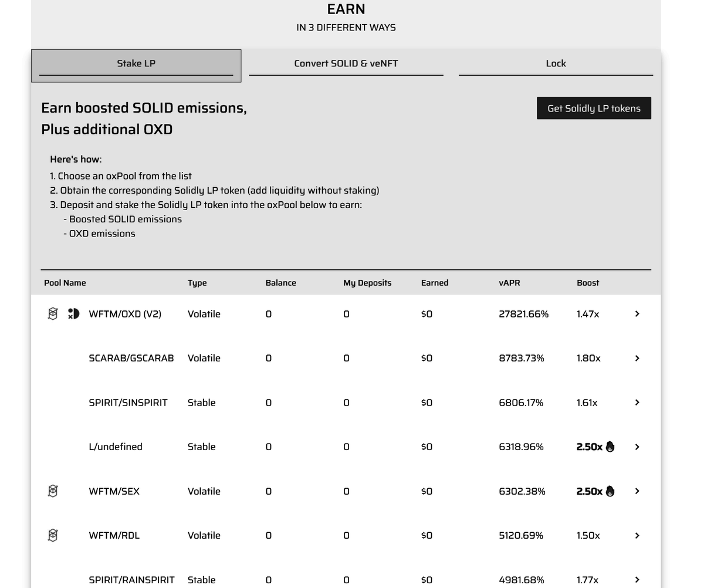The height and width of the screenshot is (588, 704).
Task: Click the 6806.17% vAPR value
Action: 521,403
